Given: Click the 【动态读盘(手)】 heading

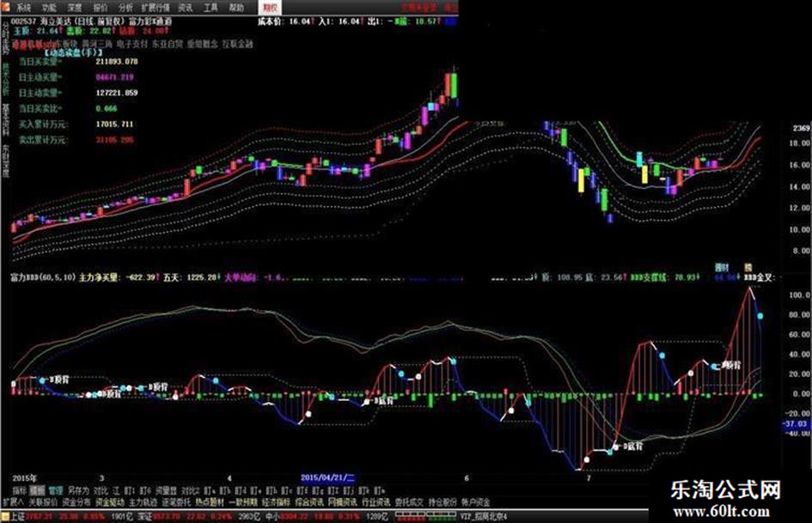Looking at the screenshot, I should 73,52.
